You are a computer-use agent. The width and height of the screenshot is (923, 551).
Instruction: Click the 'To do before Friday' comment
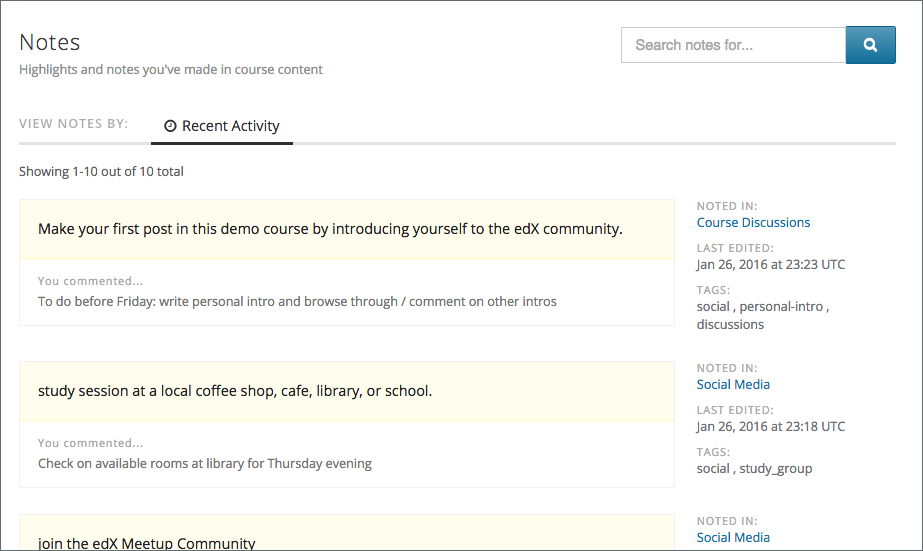tap(297, 301)
